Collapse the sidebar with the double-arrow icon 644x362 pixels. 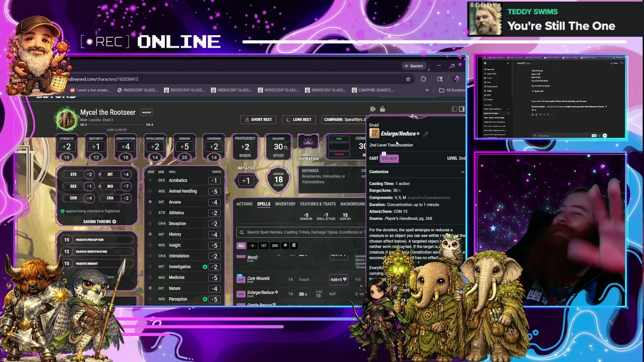373,109
